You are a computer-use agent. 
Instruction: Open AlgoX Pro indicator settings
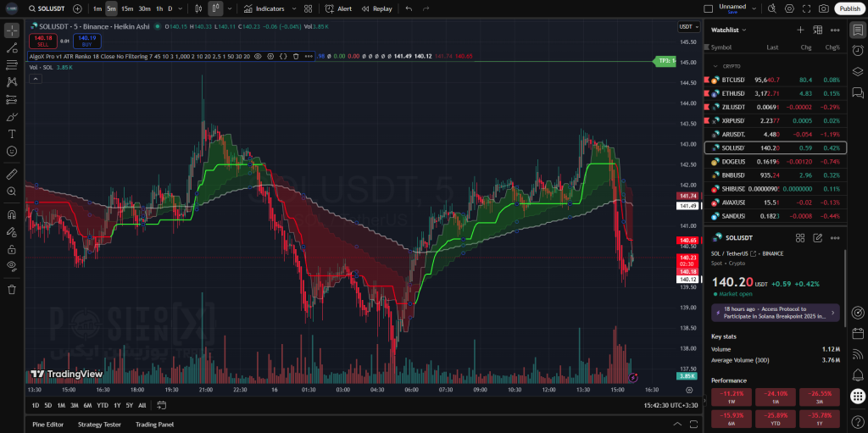point(270,57)
